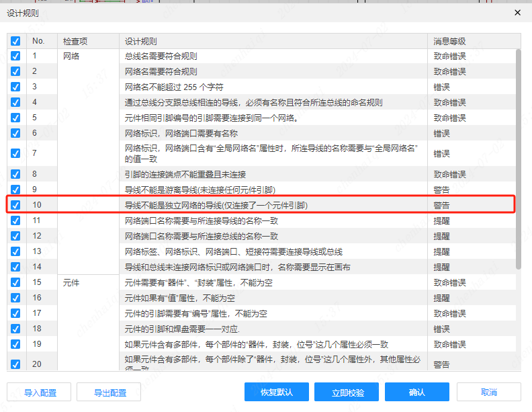532x412 pixels.
Task: Disable rule No. 10 checkbox
Action: point(15,205)
